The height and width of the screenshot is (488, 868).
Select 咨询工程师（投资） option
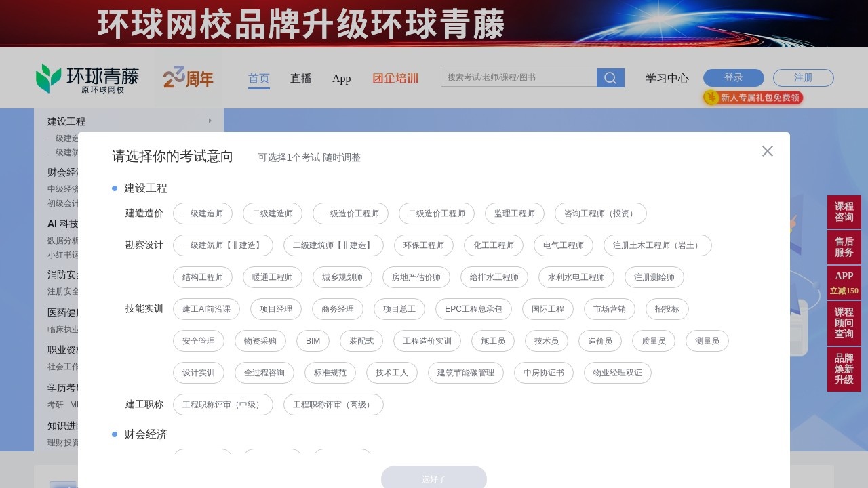(x=601, y=213)
